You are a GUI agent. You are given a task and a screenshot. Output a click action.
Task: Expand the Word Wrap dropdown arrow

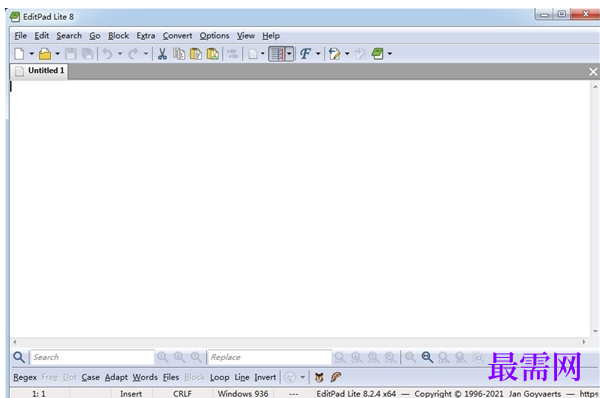click(x=289, y=54)
